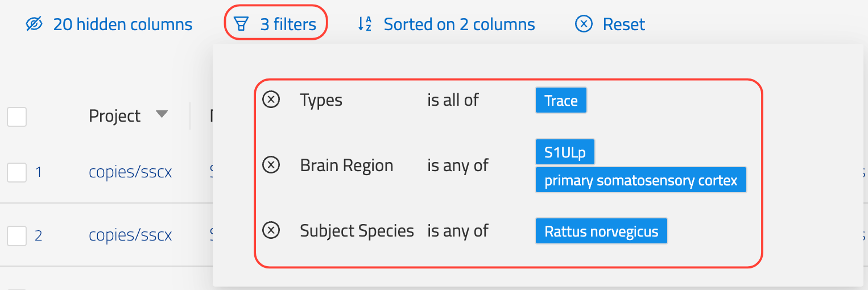Image resolution: width=868 pixels, height=290 pixels.
Task: Click the A-Z sort icon
Action: click(365, 24)
